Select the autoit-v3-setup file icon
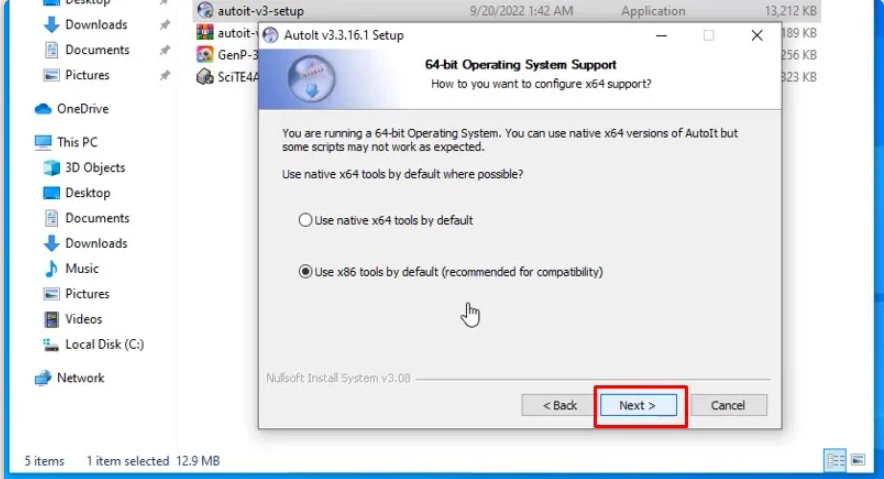884x479 pixels. point(205,10)
